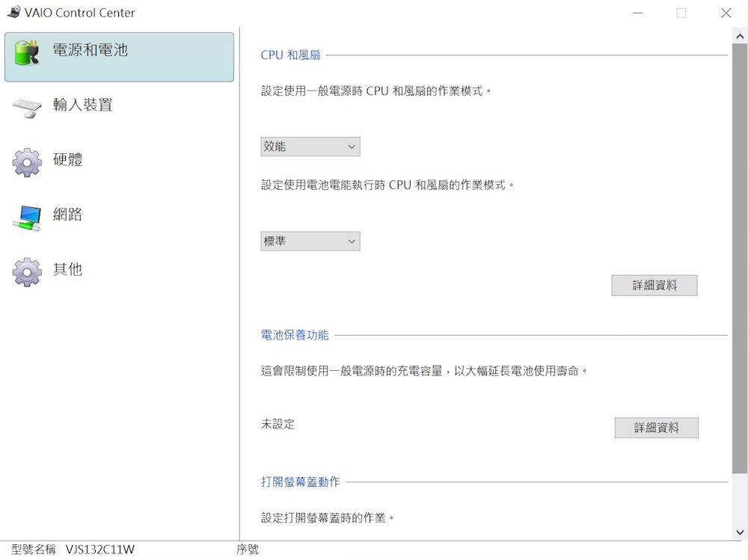Click the keyboard icon for 輸入裝置

(x=27, y=108)
